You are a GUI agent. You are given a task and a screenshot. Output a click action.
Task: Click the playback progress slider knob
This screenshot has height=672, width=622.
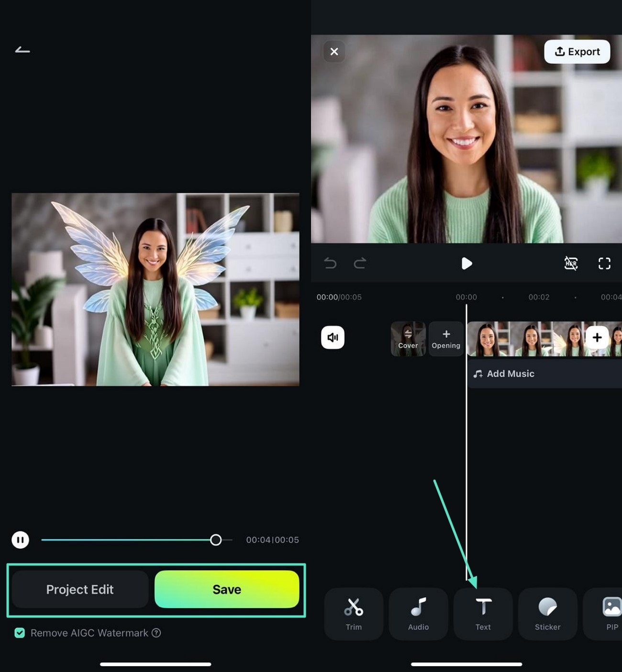216,540
